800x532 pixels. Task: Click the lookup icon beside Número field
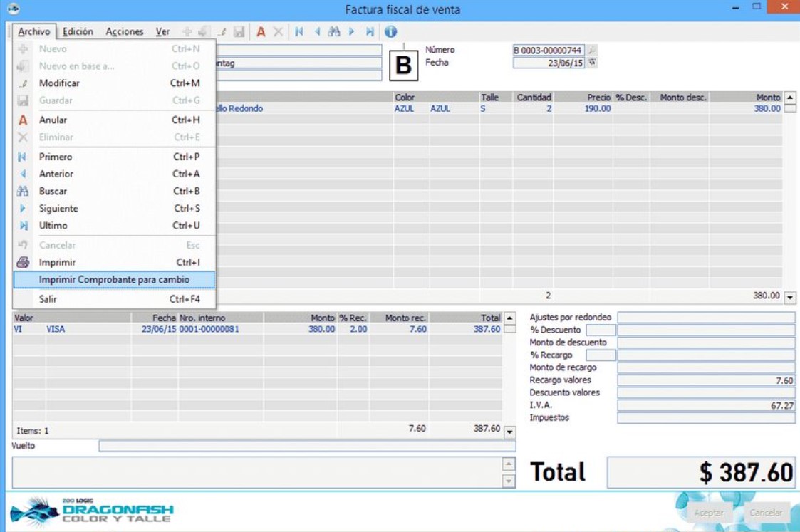[591, 51]
